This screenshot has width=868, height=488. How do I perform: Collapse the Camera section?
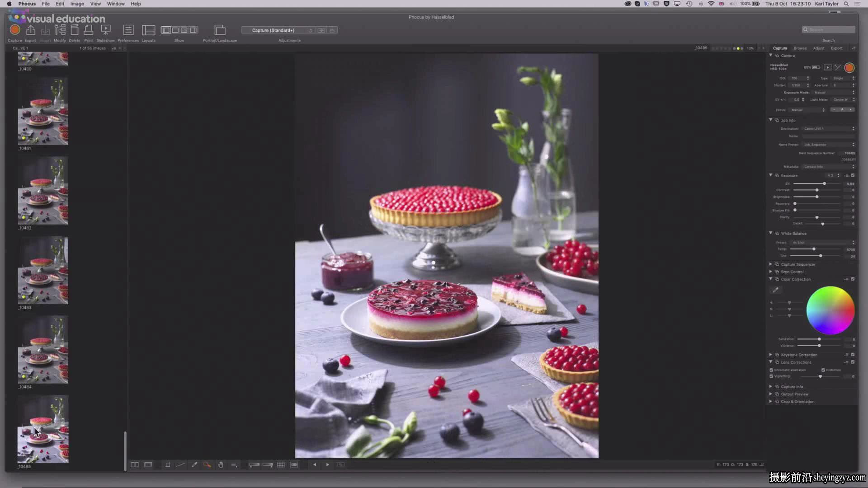771,55
